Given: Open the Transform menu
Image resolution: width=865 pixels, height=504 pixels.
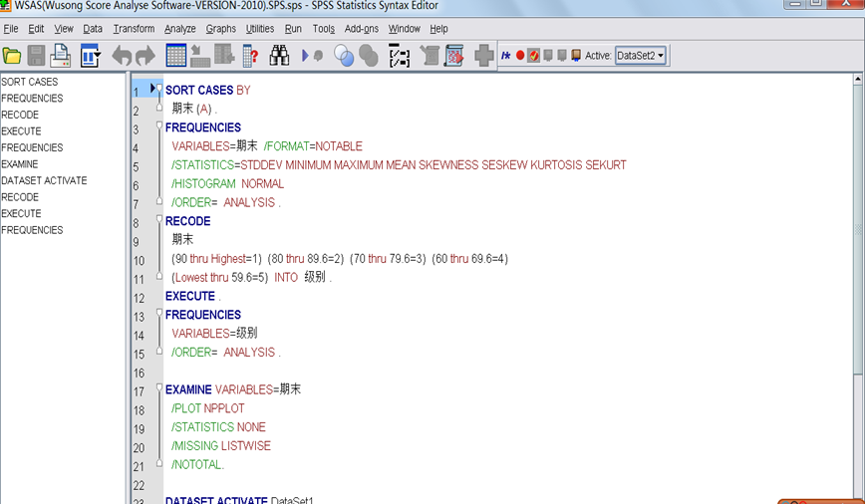Looking at the screenshot, I should coord(135,29).
